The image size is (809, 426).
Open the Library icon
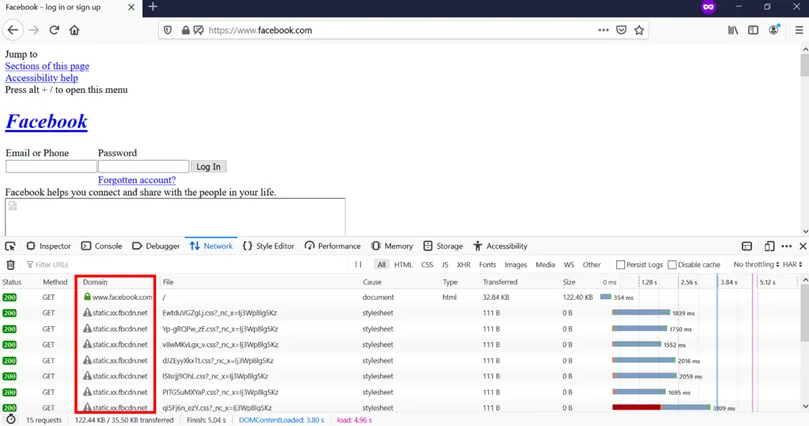click(x=733, y=30)
